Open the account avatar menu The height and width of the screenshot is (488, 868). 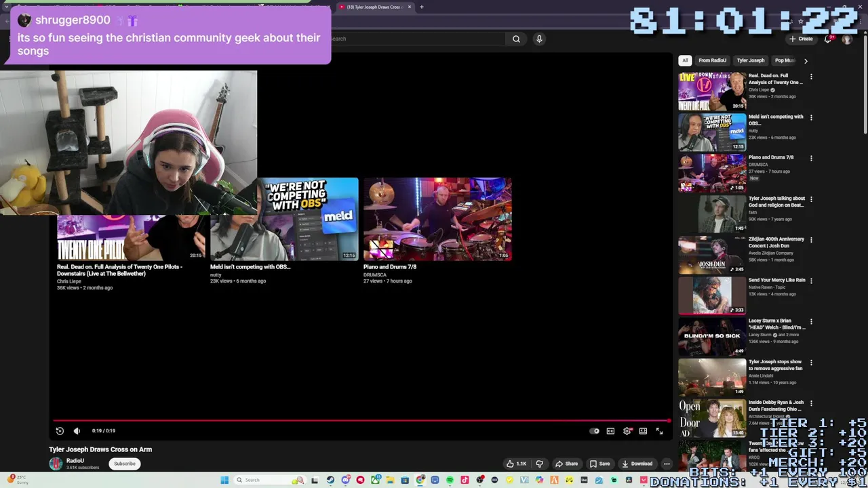click(846, 39)
